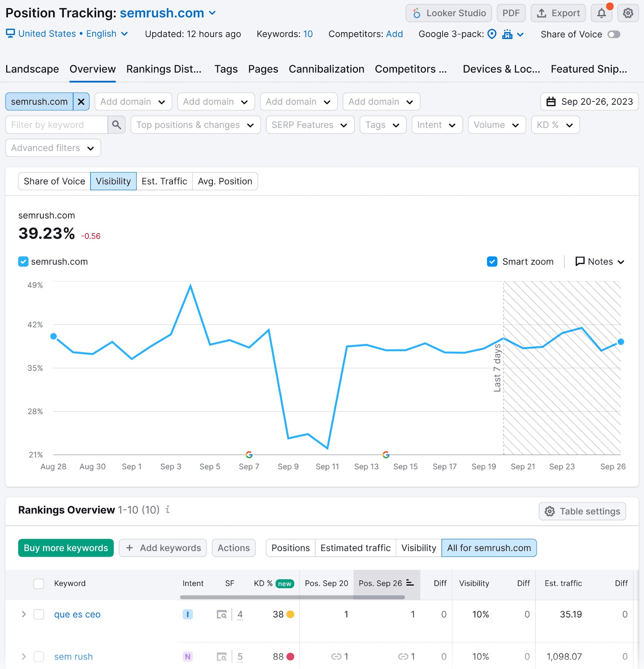Select the Est. Traffic chart tab

164,181
